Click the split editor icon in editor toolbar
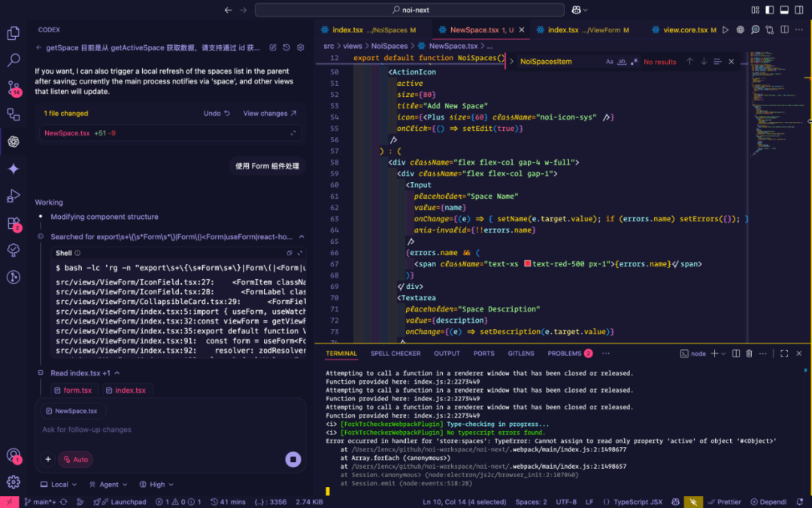812x508 pixels. point(784,30)
